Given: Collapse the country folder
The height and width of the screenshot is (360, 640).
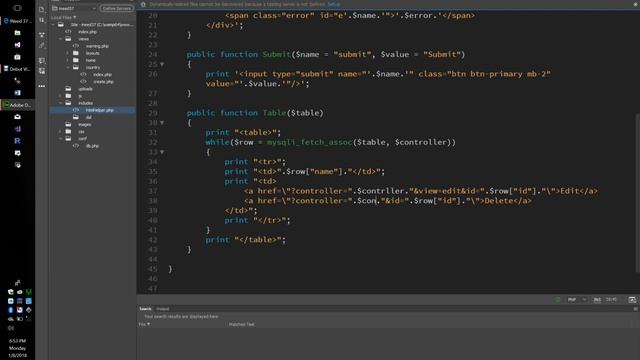Looking at the screenshot, I should click(x=68, y=67).
